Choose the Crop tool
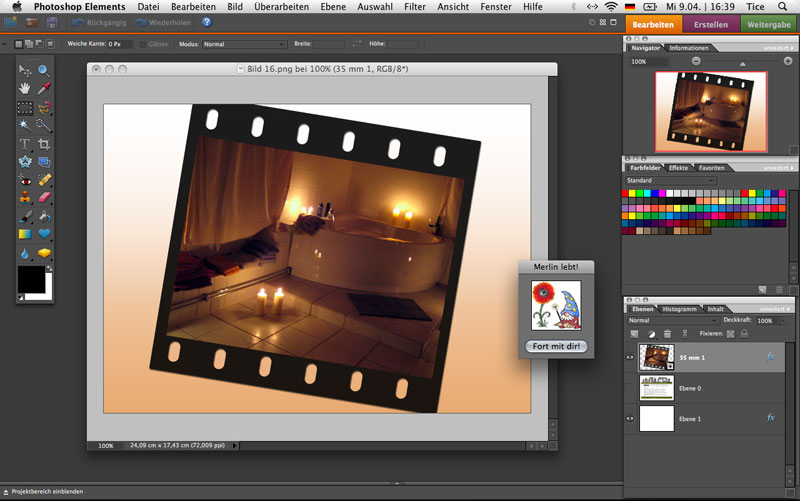The width and height of the screenshot is (800, 501). click(x=44, y=144)
